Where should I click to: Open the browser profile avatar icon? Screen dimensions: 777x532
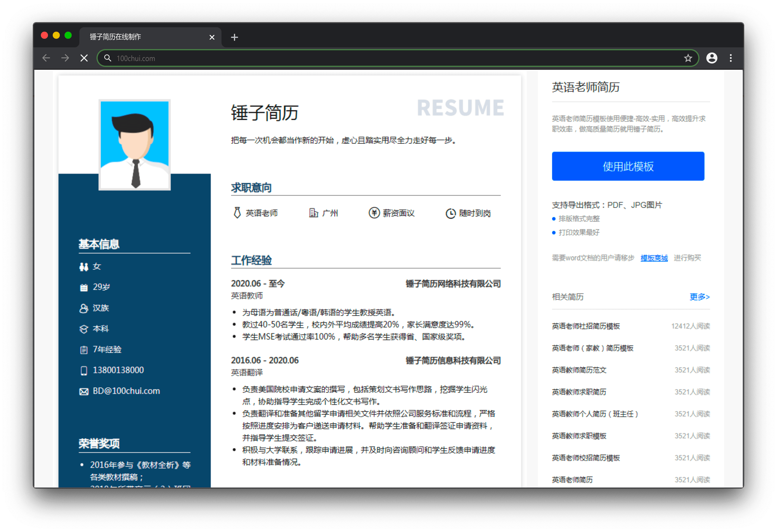[x=712, y=58]
